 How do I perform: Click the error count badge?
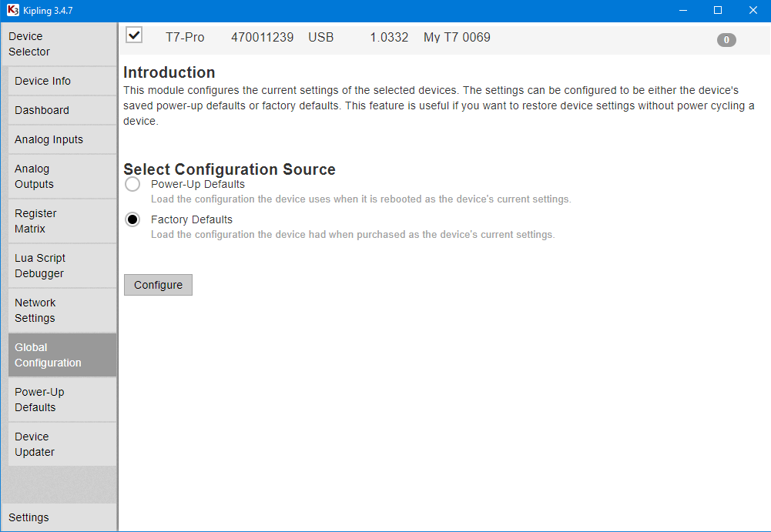726,40
